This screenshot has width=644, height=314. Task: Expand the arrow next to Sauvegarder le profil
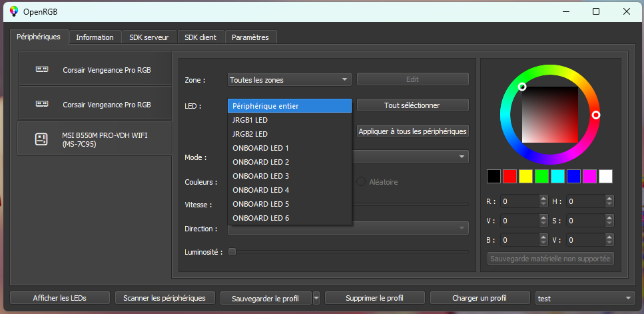(x=316, y=298)
